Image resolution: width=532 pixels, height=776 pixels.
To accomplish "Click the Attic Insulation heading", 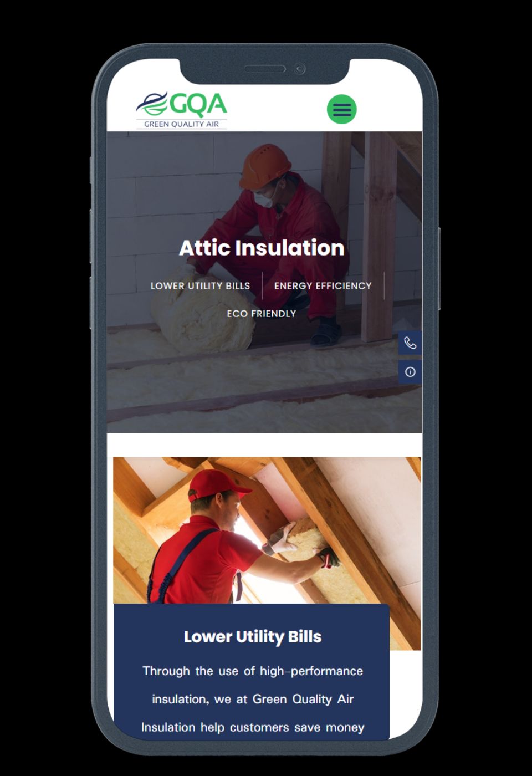I will point(262,248).
